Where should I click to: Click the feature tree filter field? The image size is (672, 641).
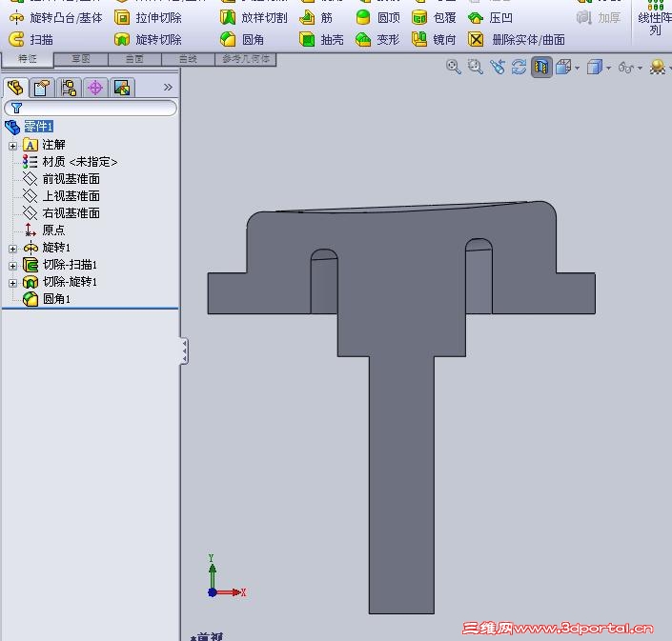(x=91, y=108)
